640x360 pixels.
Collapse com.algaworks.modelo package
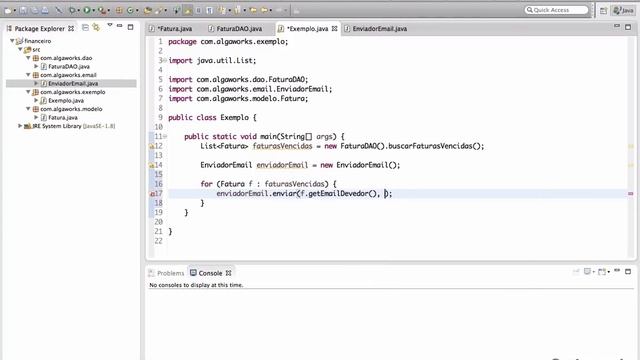click(28, 109)
